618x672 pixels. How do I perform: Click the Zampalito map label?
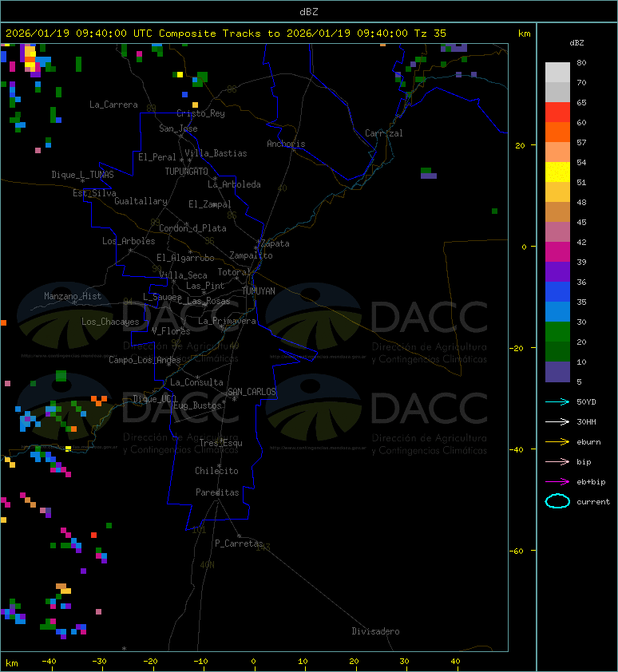pyautogui.click(x=251, y=256)
